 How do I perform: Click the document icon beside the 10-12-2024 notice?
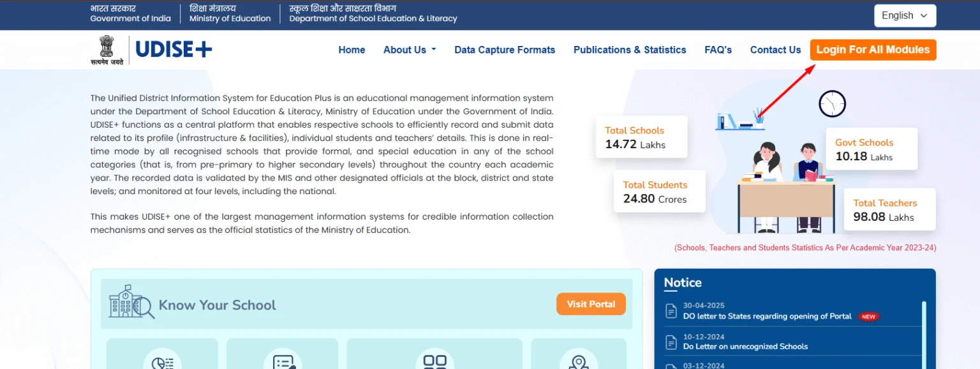[x=671, y=342]
